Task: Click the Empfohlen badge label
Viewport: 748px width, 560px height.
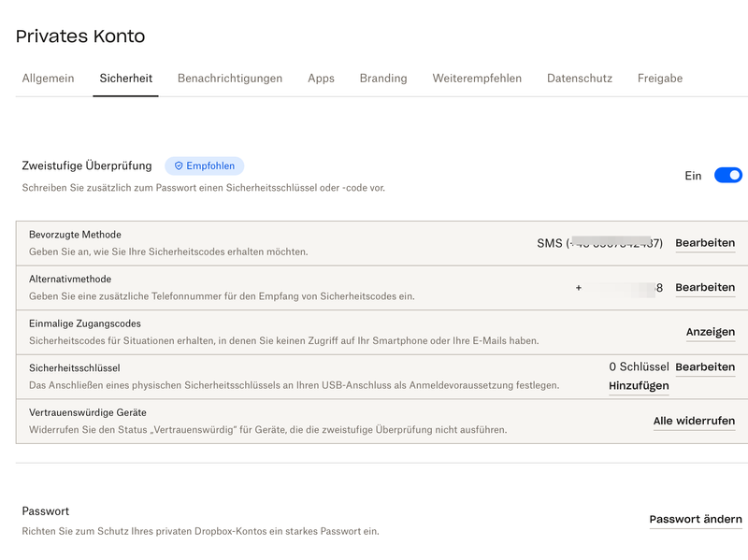Action: [210, 166]
